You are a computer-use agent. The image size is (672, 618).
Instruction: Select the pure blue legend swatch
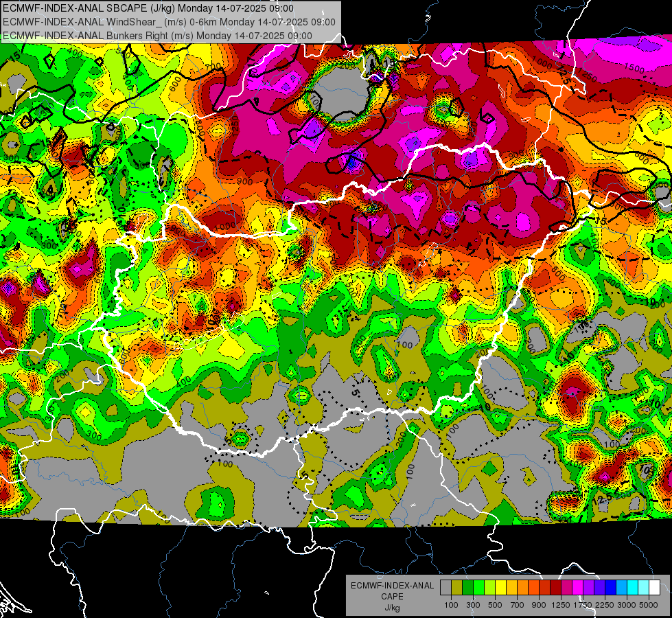[x=611, y=588]
